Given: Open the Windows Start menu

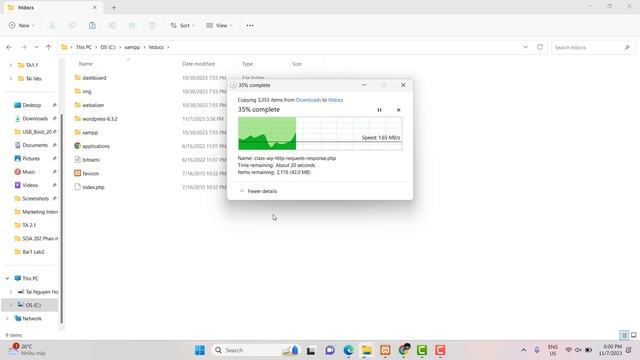Looking at the screenshot, I should click(200, 350).
